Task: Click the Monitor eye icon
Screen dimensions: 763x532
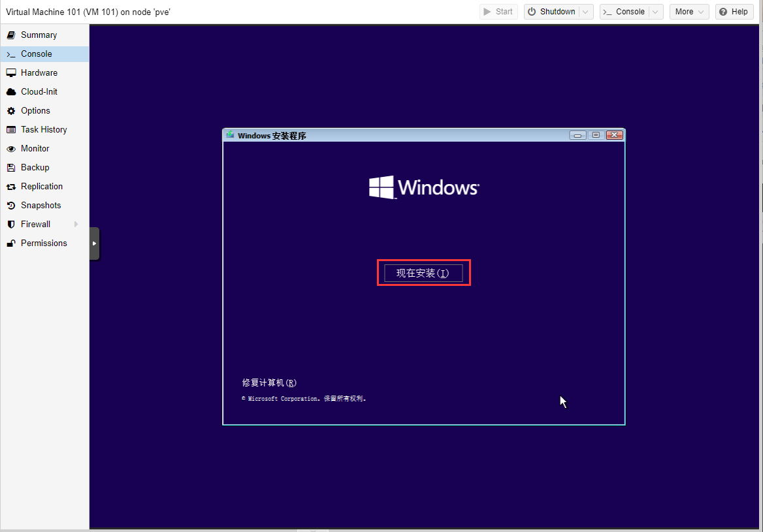Action: (x=11, y=149)
